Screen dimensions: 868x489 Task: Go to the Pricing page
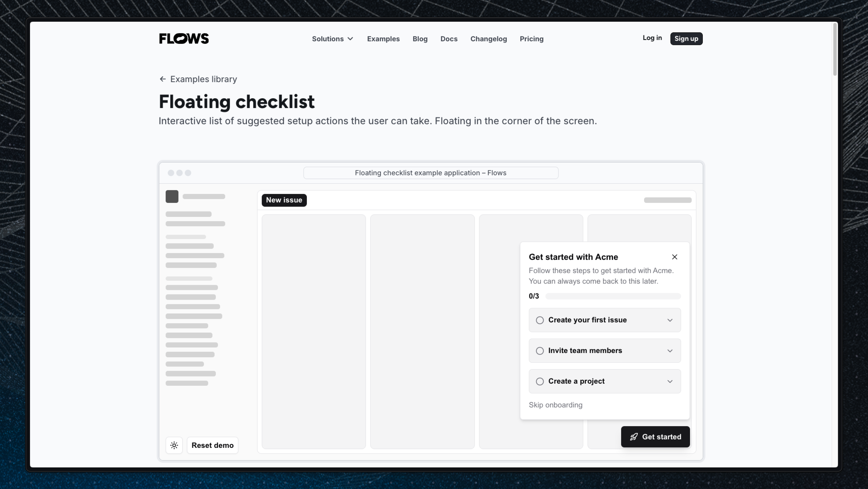pos(531,39)
